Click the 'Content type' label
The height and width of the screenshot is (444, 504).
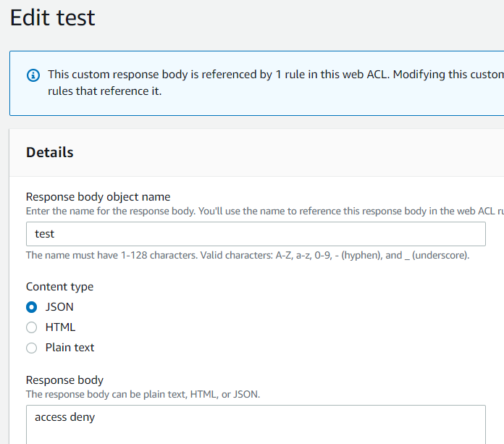tap(60, 287)
